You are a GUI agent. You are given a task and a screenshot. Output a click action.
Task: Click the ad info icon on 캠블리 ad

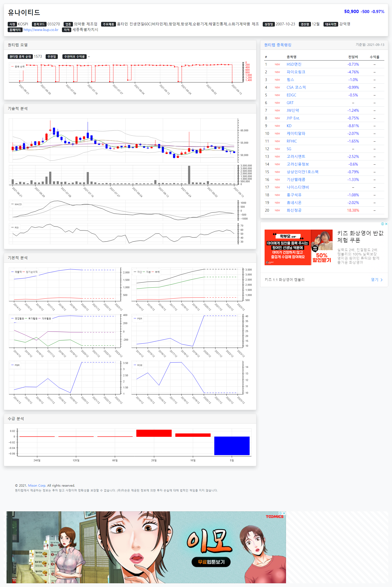click(x=382, y=224)
